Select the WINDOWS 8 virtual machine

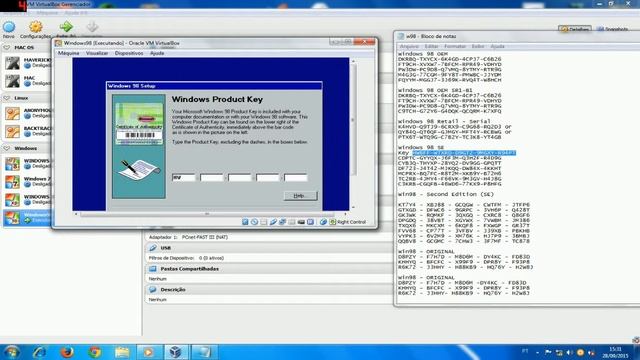tap(28, 164)
